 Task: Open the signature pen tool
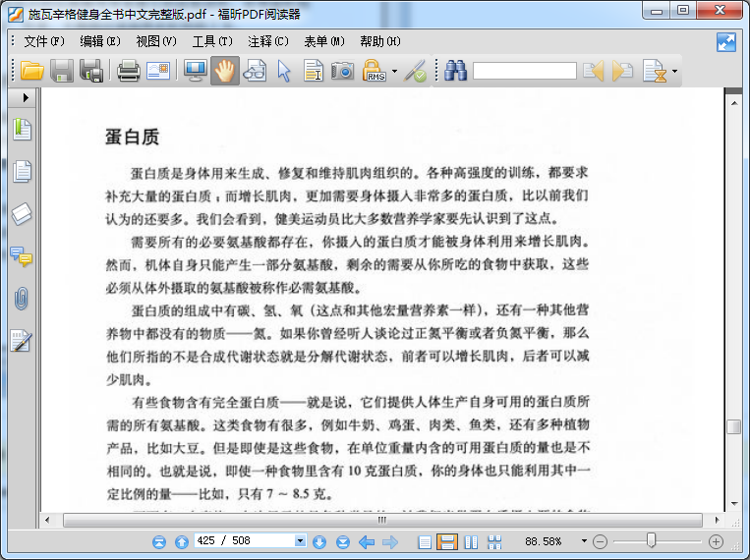(x=415, y=72)
